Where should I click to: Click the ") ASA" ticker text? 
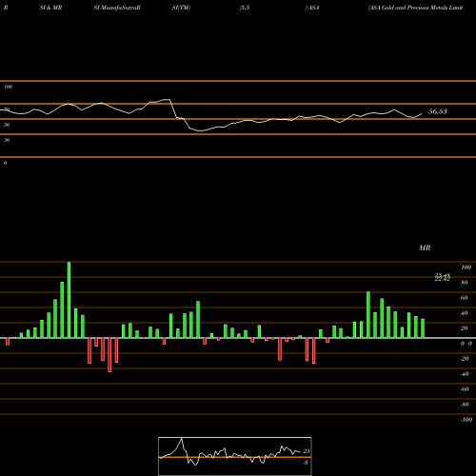(x=312, y=8)
